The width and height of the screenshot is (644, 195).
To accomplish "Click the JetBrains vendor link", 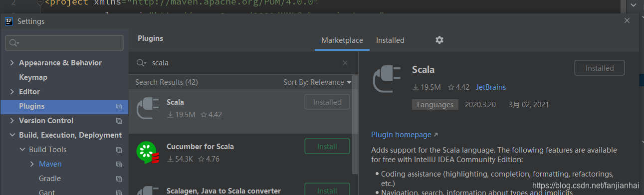I will click(x=491, y=87).
